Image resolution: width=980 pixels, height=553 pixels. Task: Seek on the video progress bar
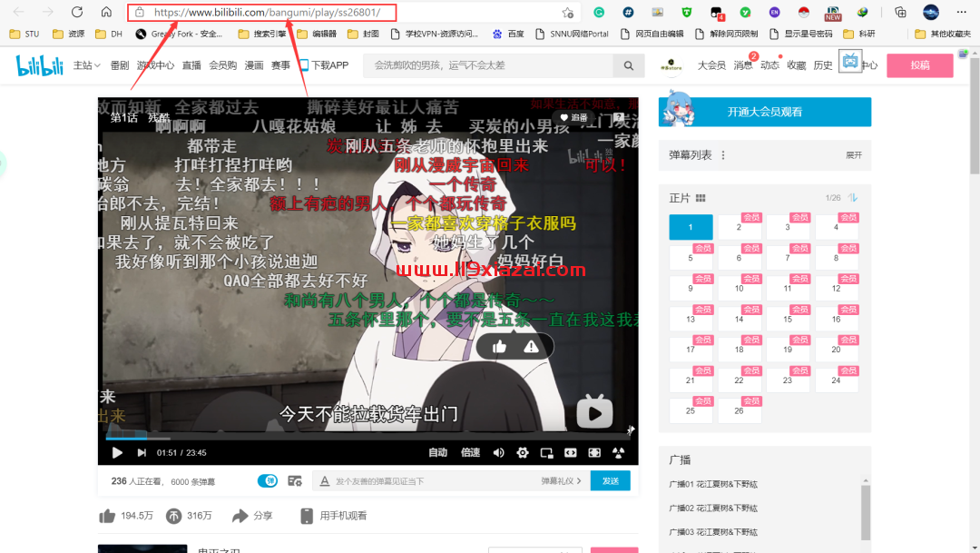point(368,437)
